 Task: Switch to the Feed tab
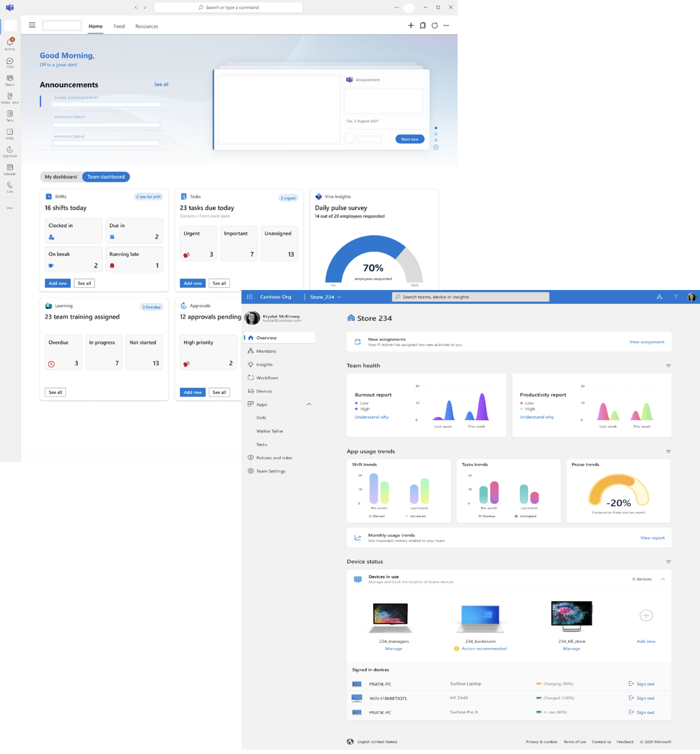click(119, 26)
